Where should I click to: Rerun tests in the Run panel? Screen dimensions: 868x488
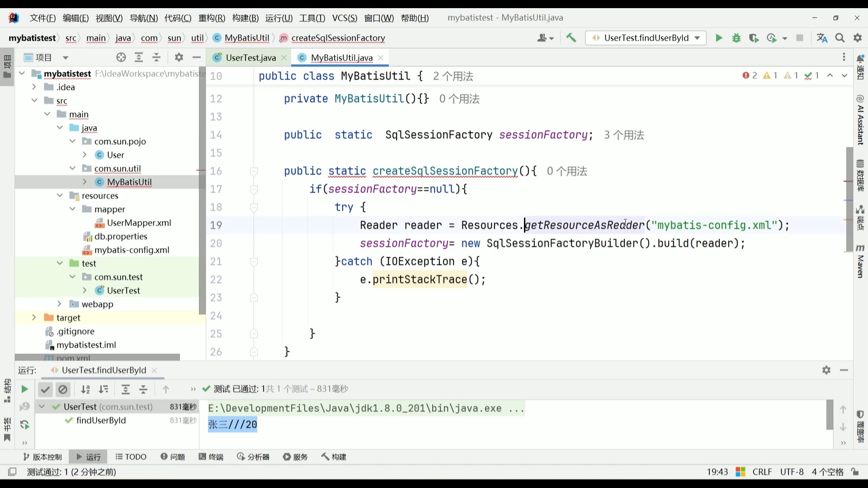click(24, 389)
